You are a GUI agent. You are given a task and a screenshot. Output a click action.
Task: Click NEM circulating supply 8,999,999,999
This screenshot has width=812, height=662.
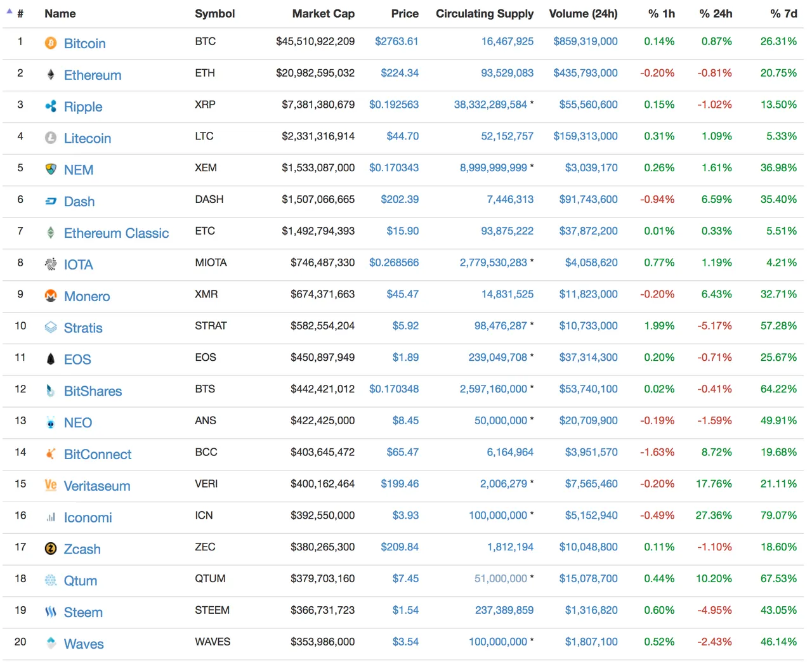[494, 167]
